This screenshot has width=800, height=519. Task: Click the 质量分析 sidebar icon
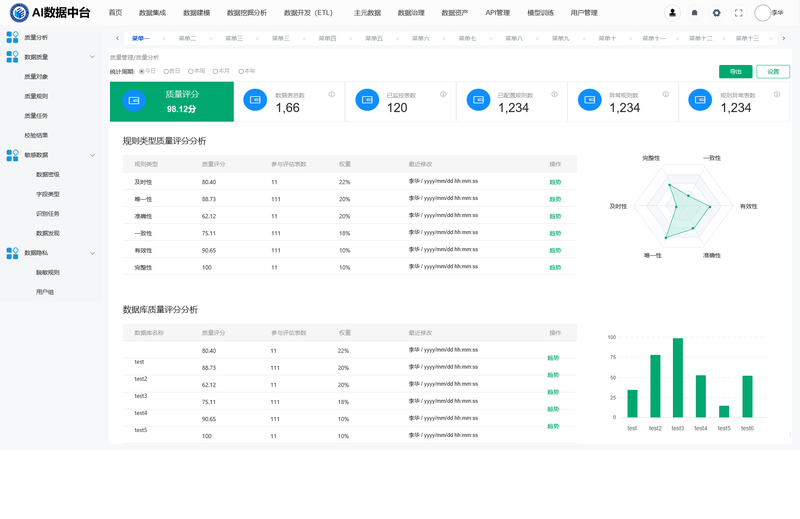click(x=12, y=37)
